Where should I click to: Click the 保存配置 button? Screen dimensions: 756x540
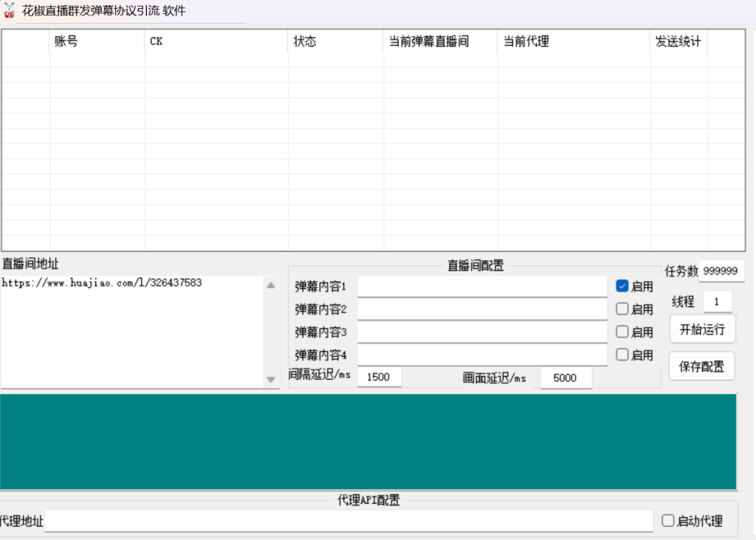(x=702, y=366)
